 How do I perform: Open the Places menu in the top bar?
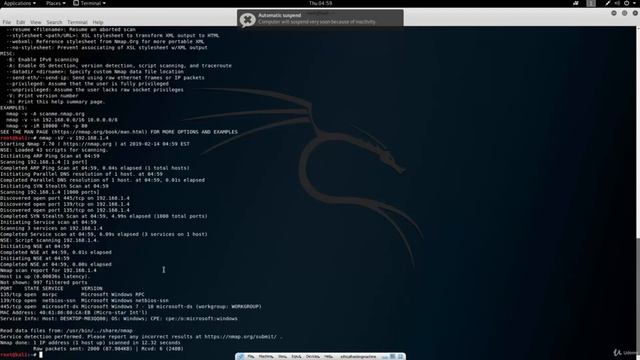[56, 3]
